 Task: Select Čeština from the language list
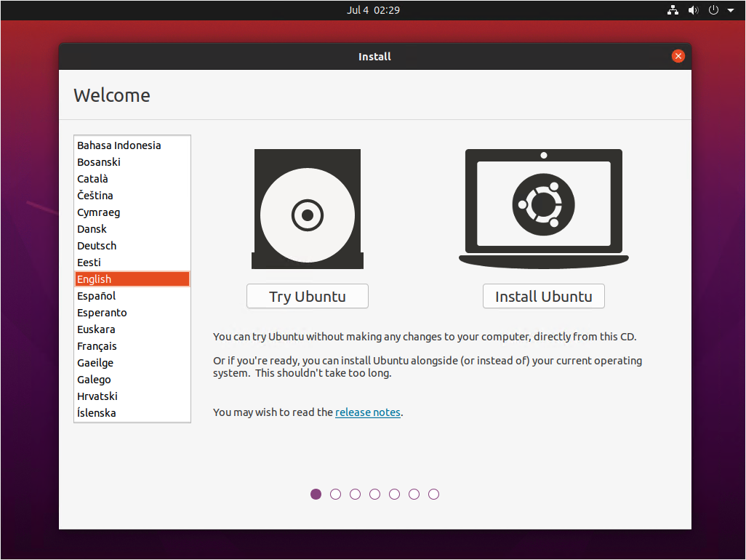(95, 196)
